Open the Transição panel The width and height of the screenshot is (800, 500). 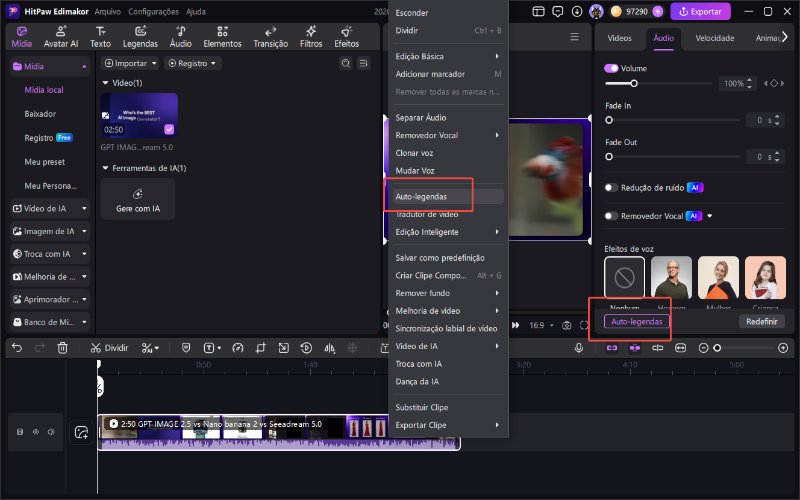[x=270, y=37]
